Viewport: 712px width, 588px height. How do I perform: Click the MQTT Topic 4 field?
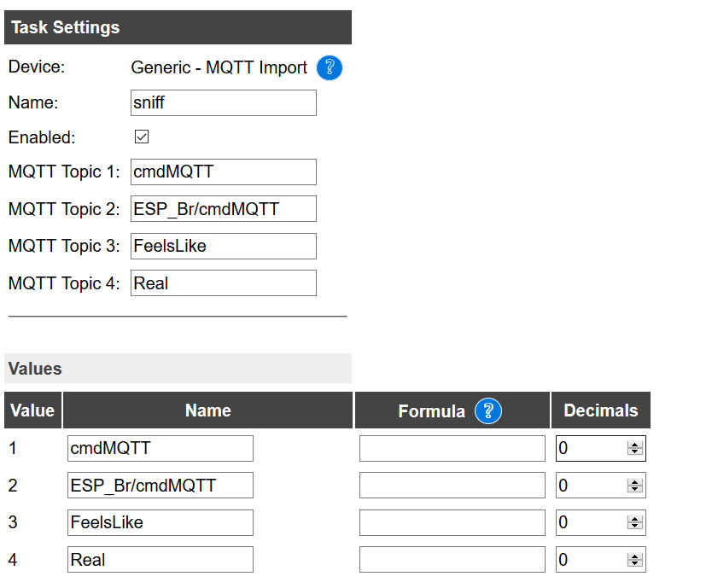tap(222, 282)
